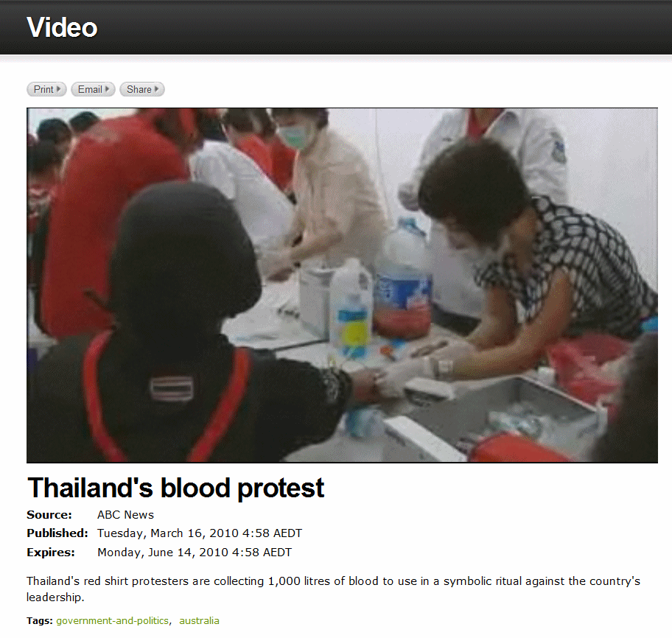
Task: Click the Print button
Action: point(46,89)
